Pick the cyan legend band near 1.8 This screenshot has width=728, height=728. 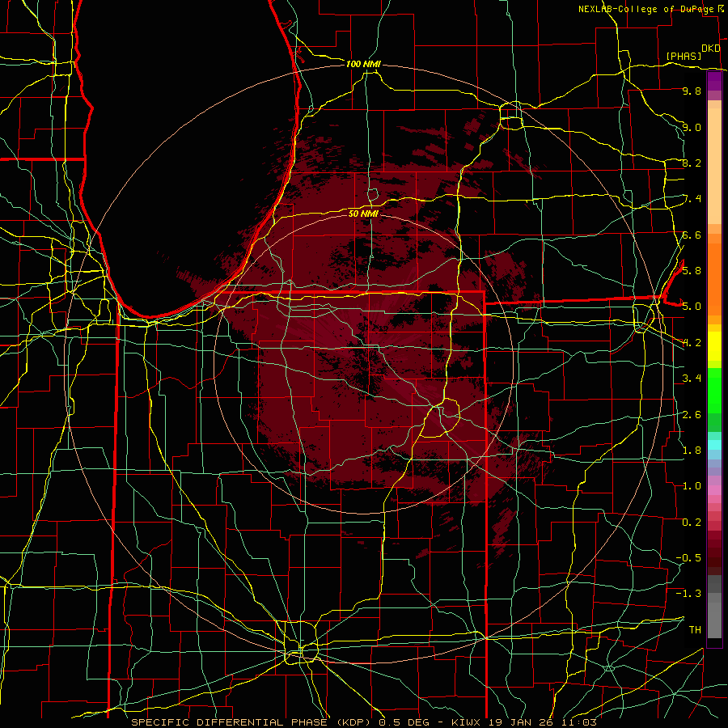point(714,445)
